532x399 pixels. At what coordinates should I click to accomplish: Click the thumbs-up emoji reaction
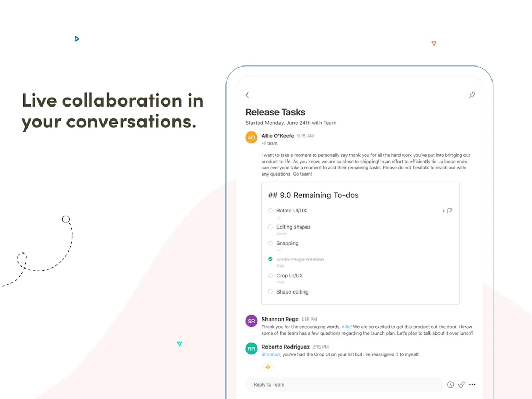tap(268, 366)
